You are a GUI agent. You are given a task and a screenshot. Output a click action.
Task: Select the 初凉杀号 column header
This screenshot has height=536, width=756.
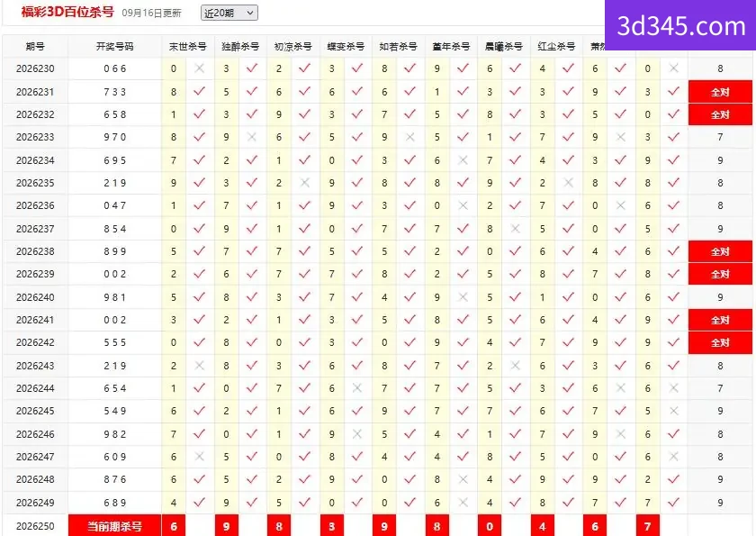click(293, 46)
